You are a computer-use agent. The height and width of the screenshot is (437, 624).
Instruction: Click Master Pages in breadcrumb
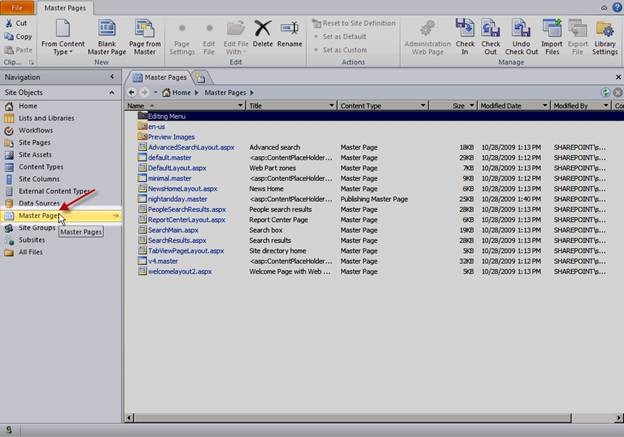click(x=225, y=92)
